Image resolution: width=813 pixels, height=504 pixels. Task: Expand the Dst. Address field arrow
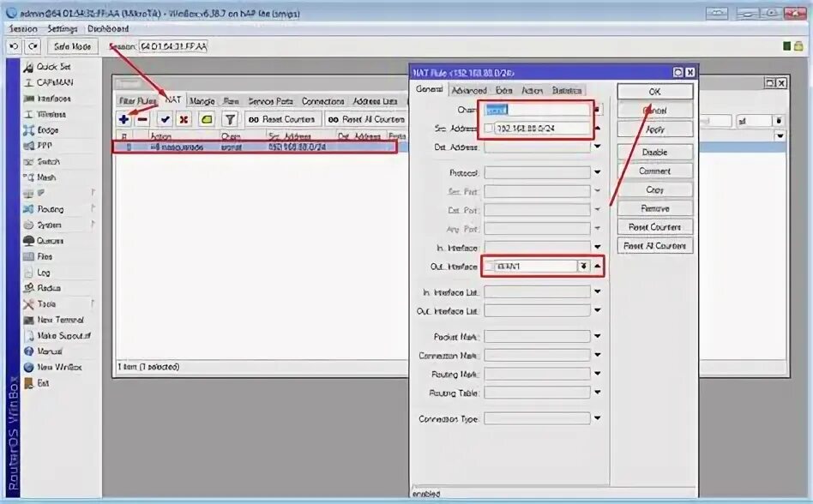(597, 147)
